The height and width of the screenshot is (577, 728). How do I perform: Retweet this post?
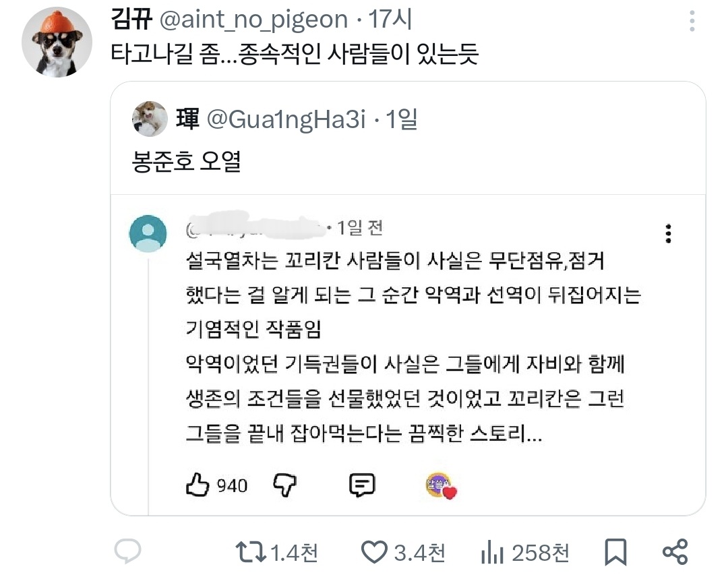251,553
